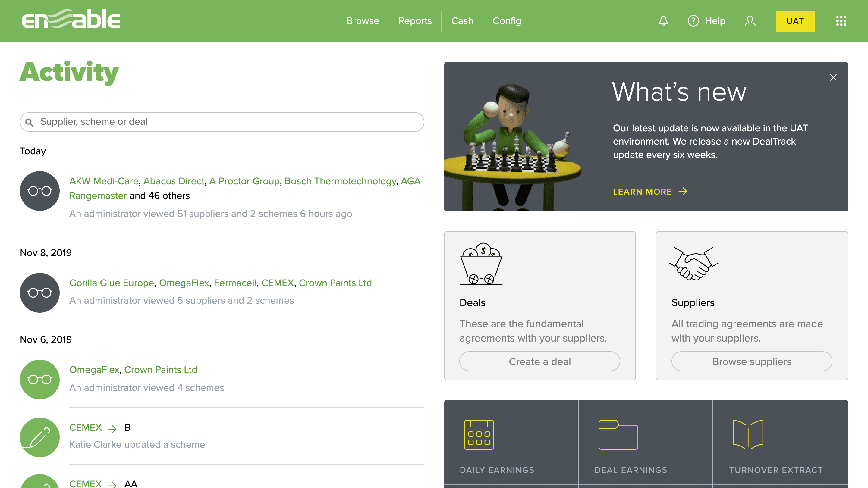Open the Gorilla Glue Europe supplier link
Image resolution: width=868 pixels, height=488 pixels.
click(x=112, y=283)
